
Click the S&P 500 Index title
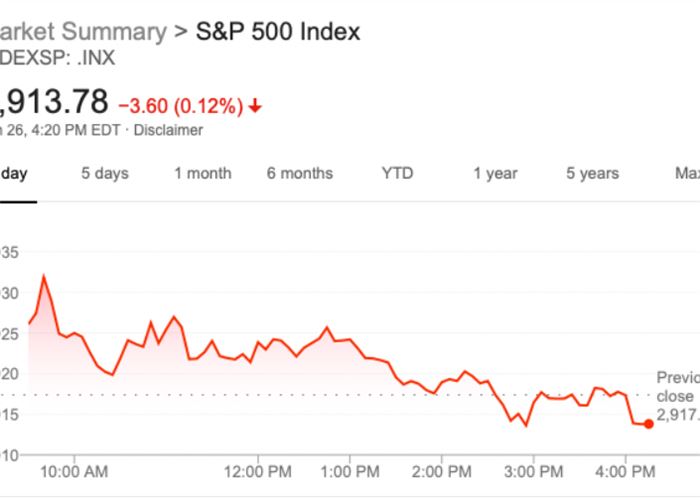coord(276,31)
